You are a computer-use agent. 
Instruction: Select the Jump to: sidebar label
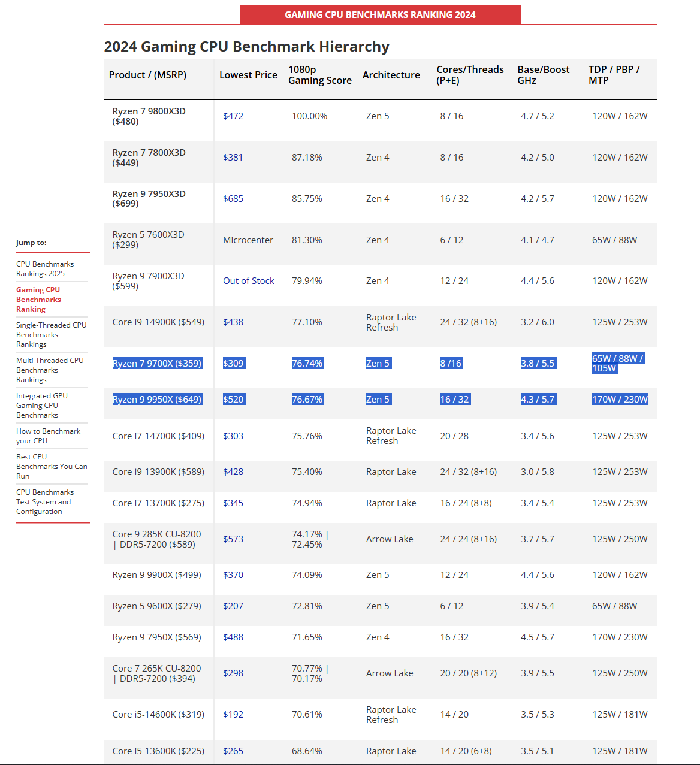pos(31,243)
